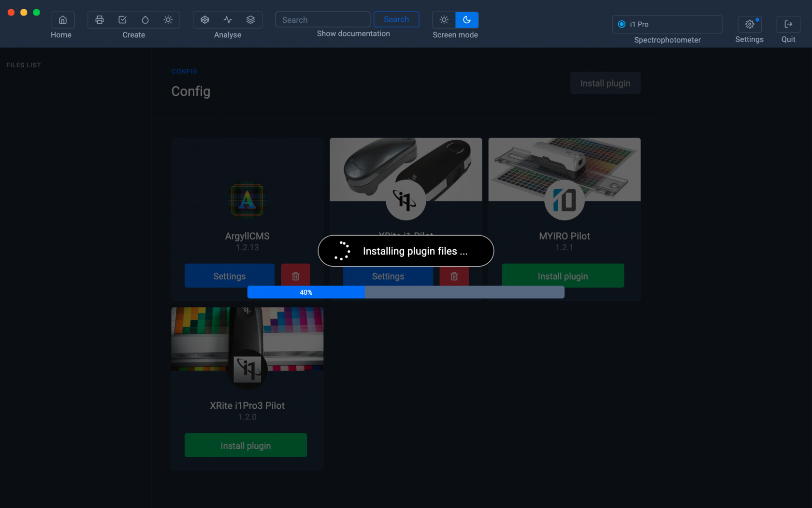Click the i1Pro3 Pilot version 1.2.0 text

(247, 417)
